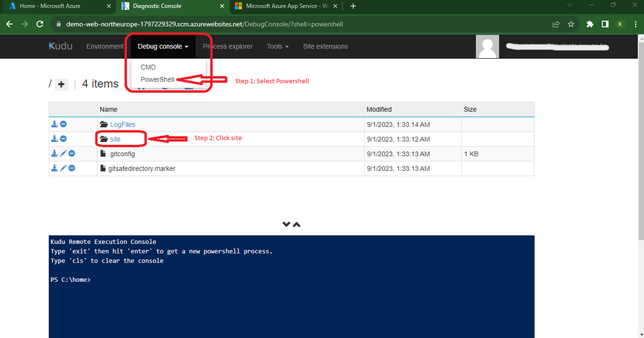
Task: Click the Modified column header
Action: tap(379, 110)
